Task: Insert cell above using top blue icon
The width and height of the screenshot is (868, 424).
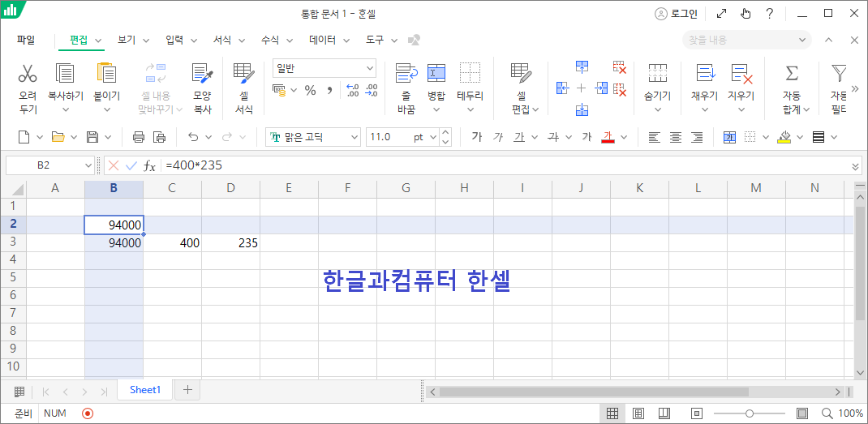Action: click(x=582, y=66)
